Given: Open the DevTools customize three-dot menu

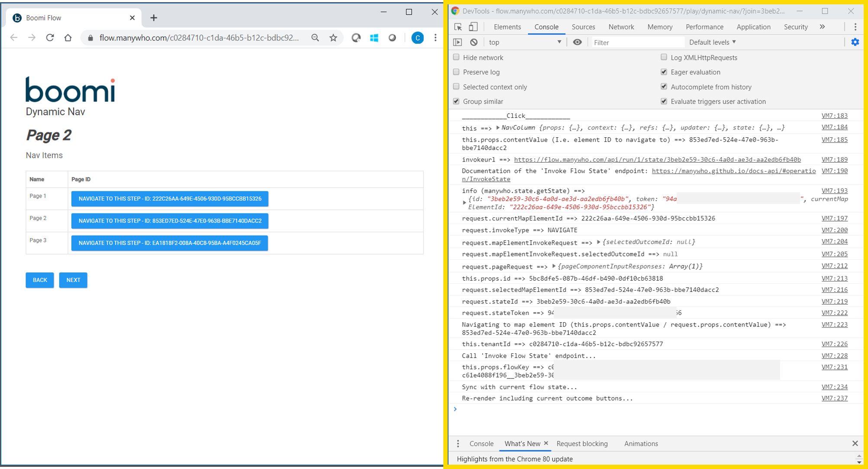Looking at the screenshot, I should pos(855,26).
